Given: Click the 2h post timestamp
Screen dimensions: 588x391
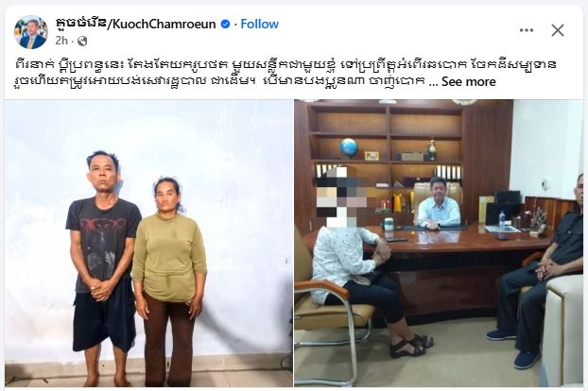Looking at the screenshot, I should (x=61, y=41).
